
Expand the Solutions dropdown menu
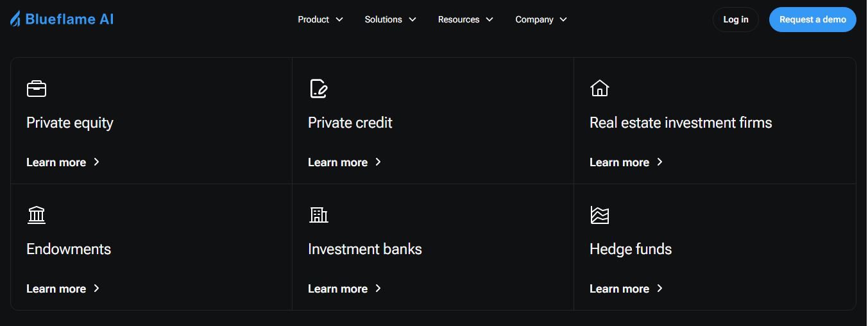(x=390, y=19)
